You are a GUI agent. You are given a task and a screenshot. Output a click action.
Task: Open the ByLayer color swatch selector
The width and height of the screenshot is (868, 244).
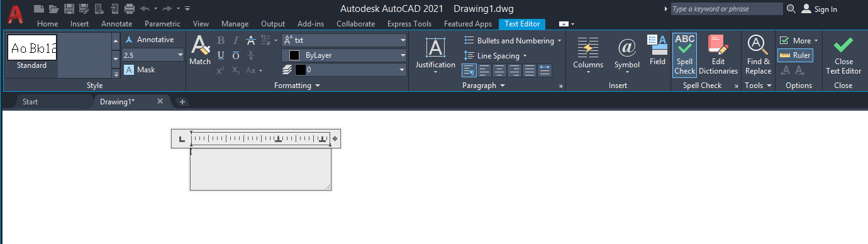(344, 55)
